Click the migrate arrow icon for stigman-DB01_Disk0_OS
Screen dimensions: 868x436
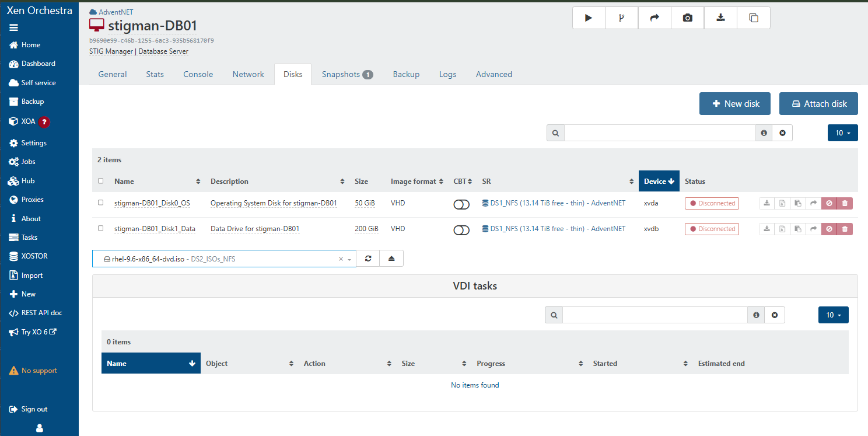tap(813, 203)
